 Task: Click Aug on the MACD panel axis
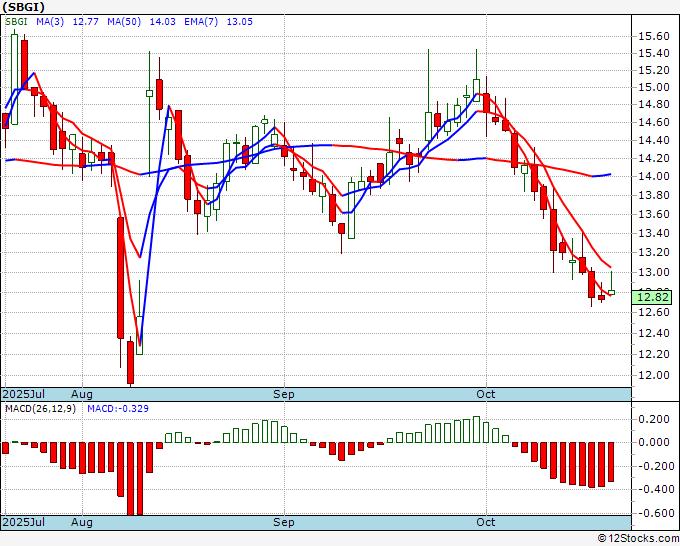coord(82,522)
